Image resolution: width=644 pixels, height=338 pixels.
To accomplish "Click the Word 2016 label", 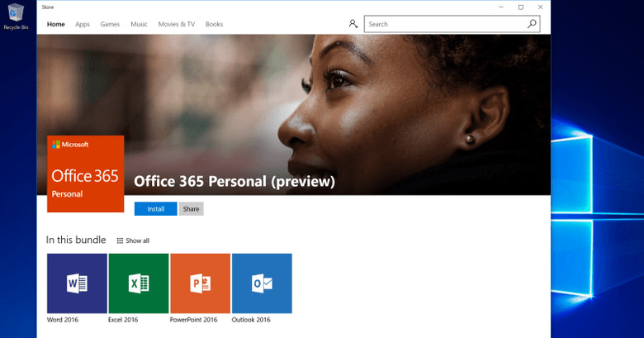I will pyautogui.click(x=63, y=320).
